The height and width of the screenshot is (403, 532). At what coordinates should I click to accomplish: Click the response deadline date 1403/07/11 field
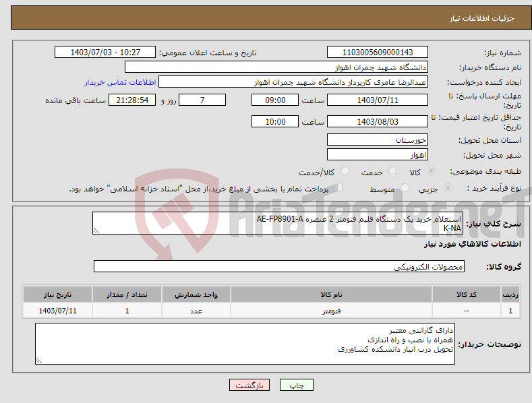[x=378, y=100]
